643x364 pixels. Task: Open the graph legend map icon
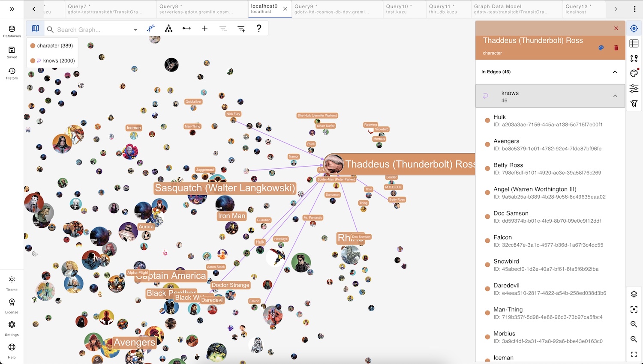(x=35, y=28)
